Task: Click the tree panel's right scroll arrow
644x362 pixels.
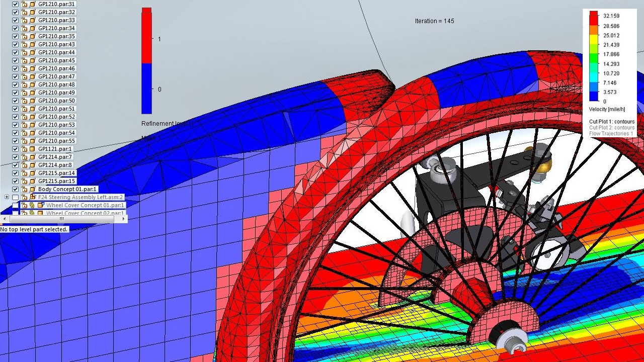Action: click(123, 219)
